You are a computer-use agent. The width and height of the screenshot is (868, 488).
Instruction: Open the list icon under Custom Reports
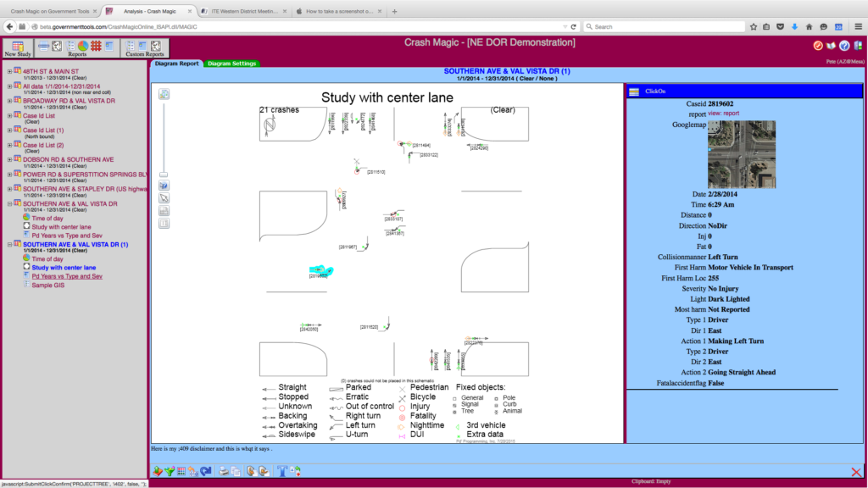(x=130, y=46)
